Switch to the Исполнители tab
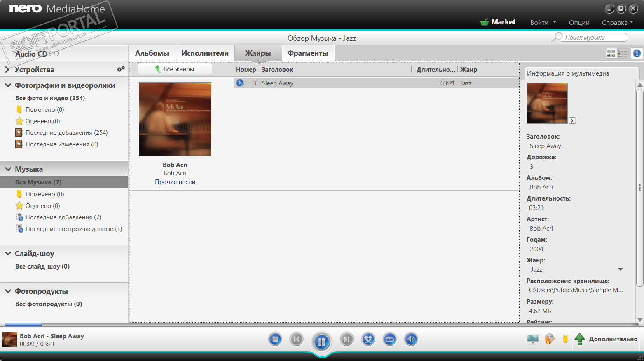Image resolution: width=644 pixels, height=361 pixels. point(205,53)
